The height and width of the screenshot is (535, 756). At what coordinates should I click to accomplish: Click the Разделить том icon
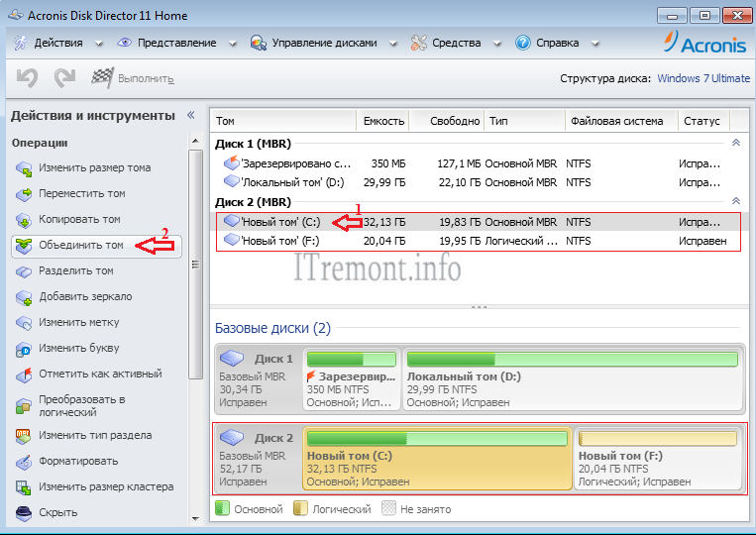click(24, 271)
